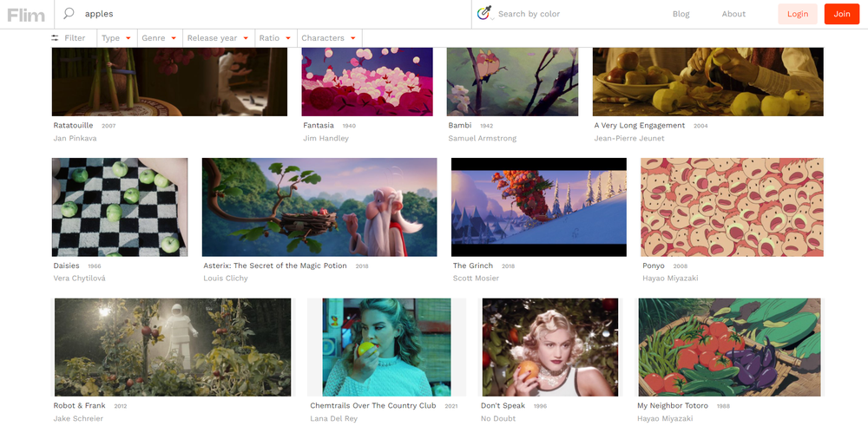The image size is (868, 426).
Task: Expand the Genre dropdown
Action: coord(160,38)
